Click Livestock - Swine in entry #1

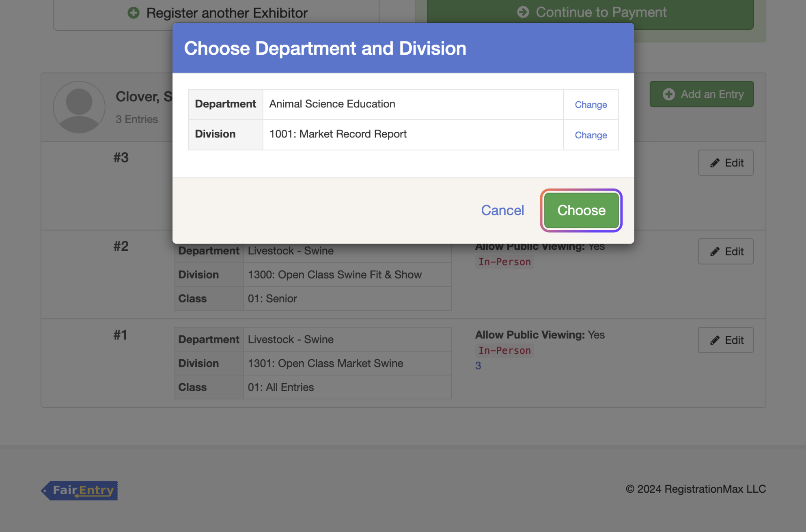[291, 339]
